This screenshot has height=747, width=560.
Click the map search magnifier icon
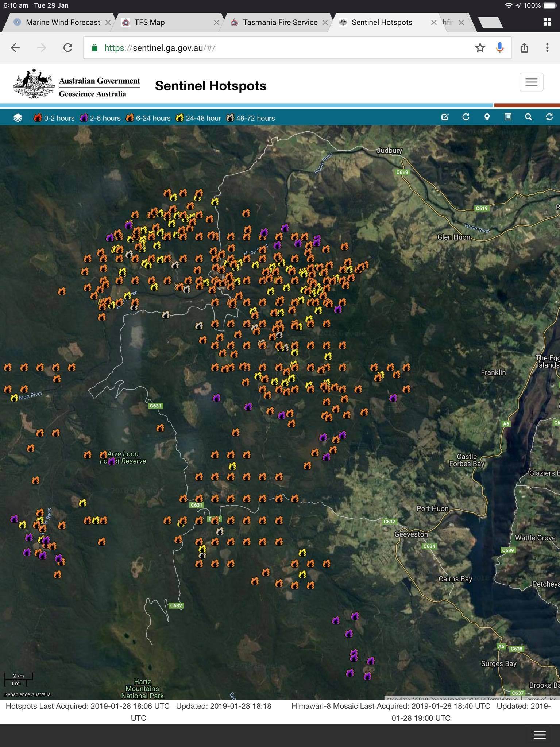coord(528,117)
